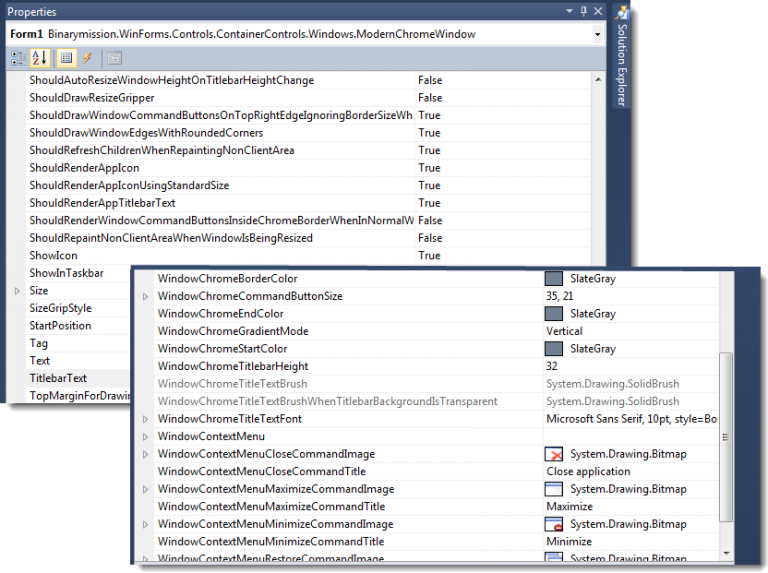The width and height of the screenshot is (768, 573).
Task: Expand WindowChromeTitleTextFont property
Action: (145, 419)
